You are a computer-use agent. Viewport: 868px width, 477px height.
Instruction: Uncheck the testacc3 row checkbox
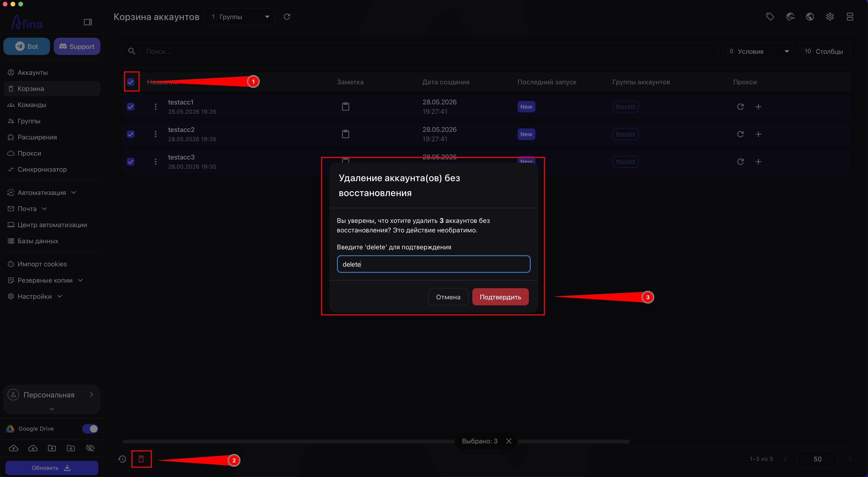point(131,162)
